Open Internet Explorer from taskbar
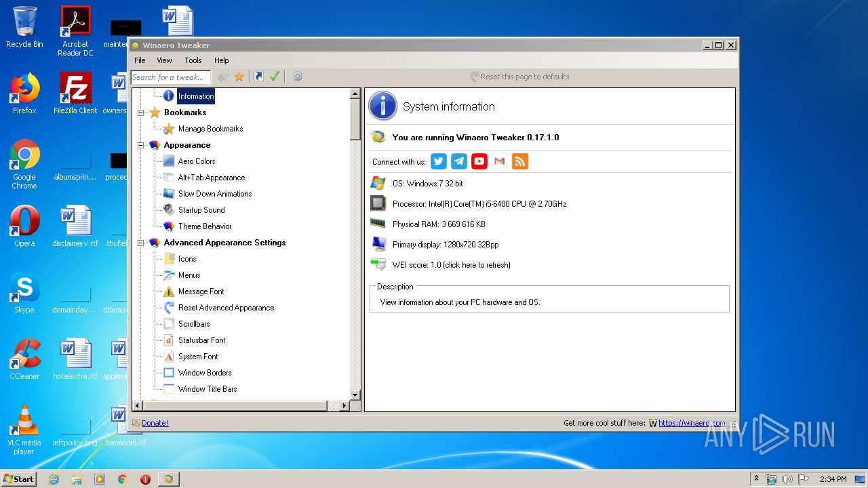The width and height of the screenshot is (868, 488). (x=54, y=479)
